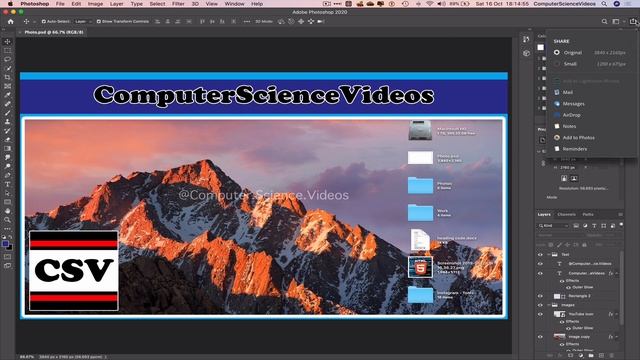
Task: Select the Rectangular Marquee tool
Action: 7,51
